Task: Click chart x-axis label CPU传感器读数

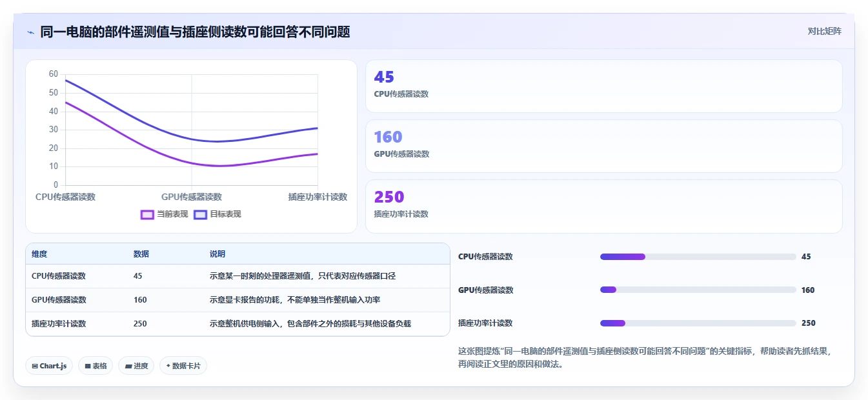Action: [x=66, y=197]
